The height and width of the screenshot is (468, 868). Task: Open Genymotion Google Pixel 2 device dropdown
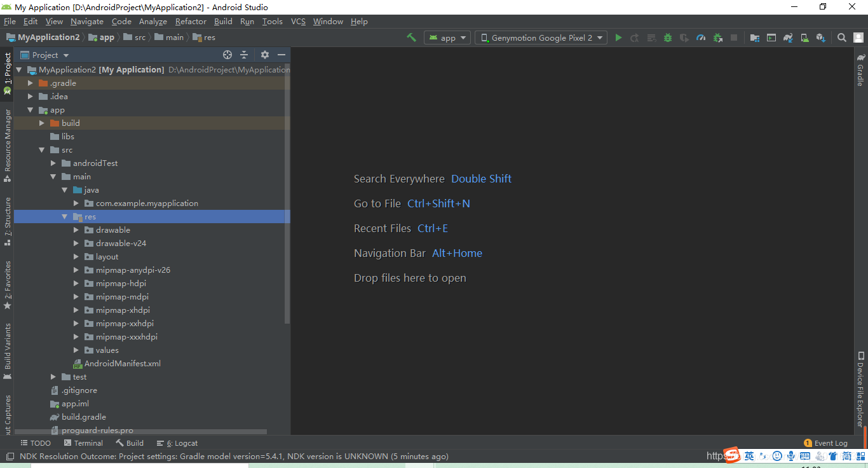tap(541, 38)
